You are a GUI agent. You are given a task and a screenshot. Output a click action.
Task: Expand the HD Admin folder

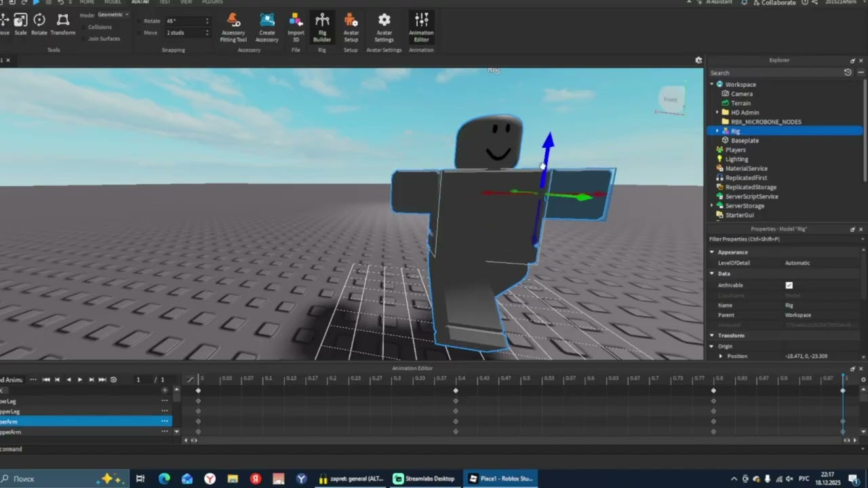[x=717, y=113]
